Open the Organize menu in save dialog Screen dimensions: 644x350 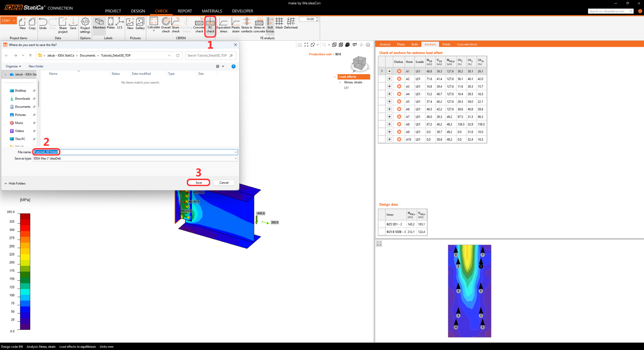coord(13,67)
